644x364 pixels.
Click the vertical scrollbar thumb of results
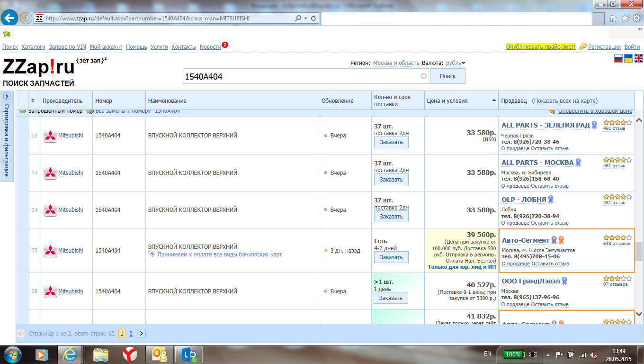[639, 252]
